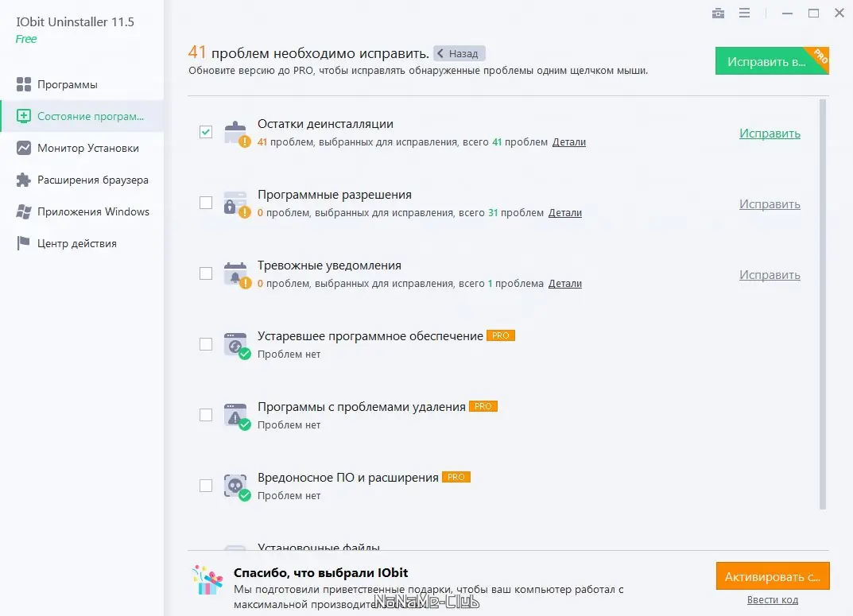Click the Программные разрешения lock icon
The image size is (853, 616).
tap(235, 204)
